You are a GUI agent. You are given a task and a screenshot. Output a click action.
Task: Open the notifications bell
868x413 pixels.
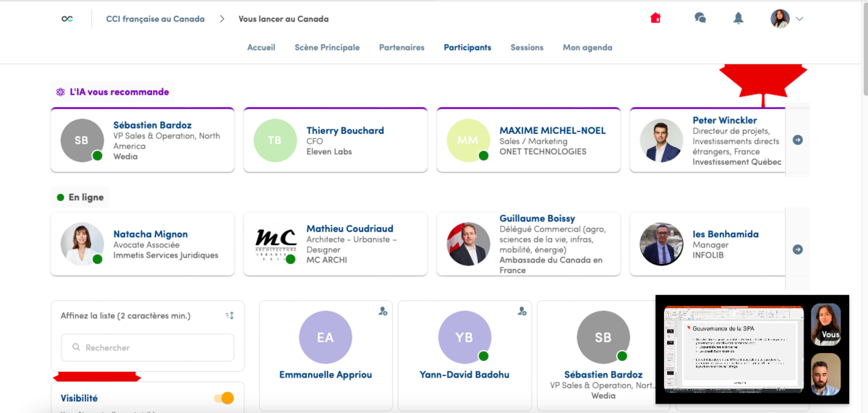738,19
